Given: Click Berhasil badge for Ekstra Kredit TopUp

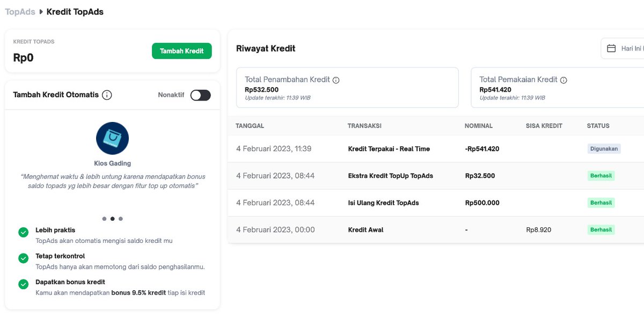Looking at the screenshot, I should [601, 176].
